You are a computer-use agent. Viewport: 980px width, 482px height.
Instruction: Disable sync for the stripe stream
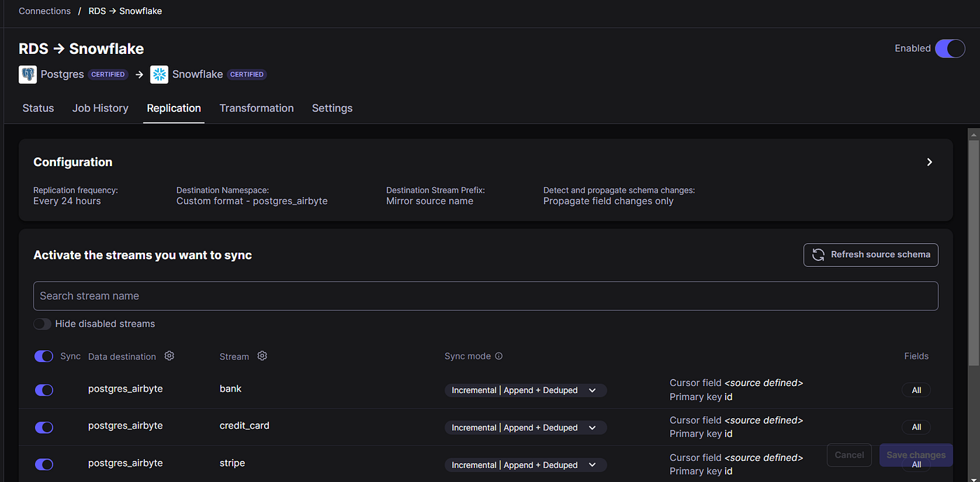44,464
